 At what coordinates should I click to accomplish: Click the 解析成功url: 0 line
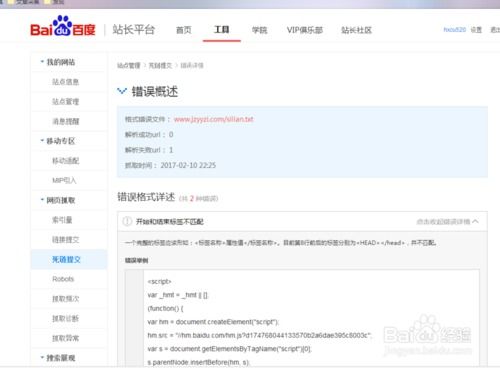(149, 135)
